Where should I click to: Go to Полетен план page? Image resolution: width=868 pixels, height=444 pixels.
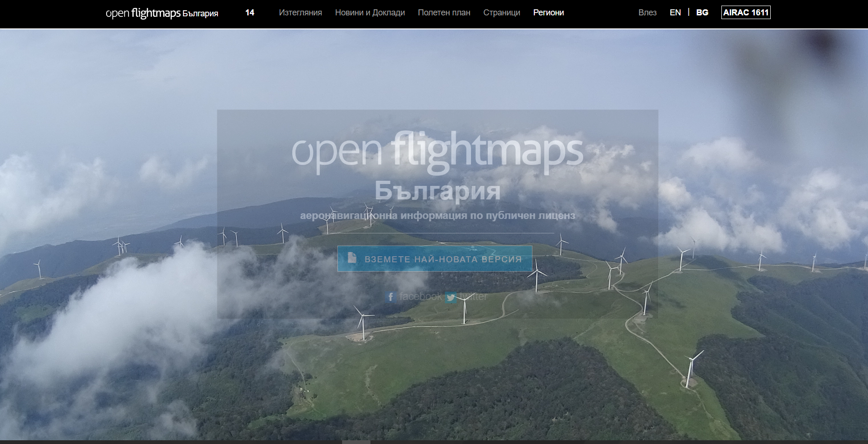(x=444, y=13)
